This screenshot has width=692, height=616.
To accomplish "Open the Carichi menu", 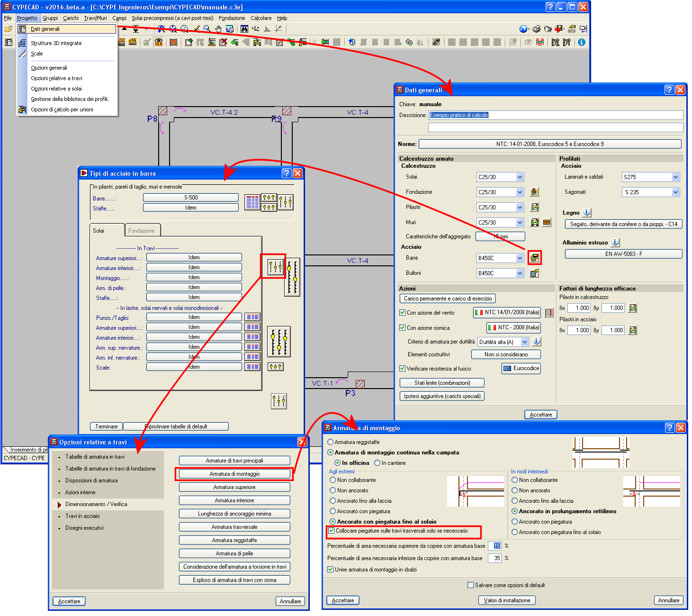I will coord(71,18).
